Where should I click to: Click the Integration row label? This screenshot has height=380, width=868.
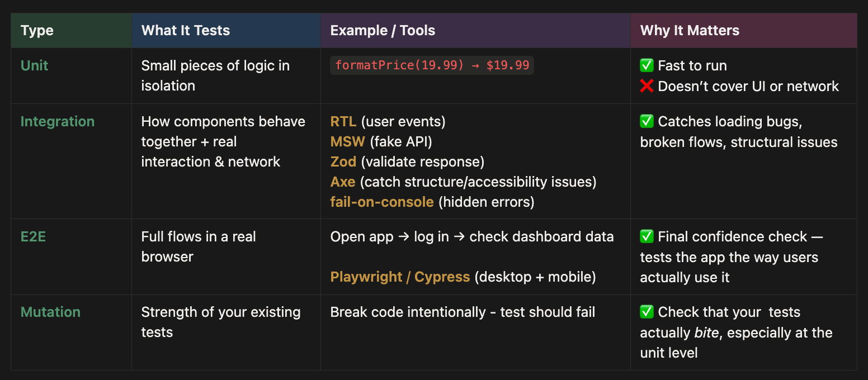pyautogui.click(x=57, y=122)
